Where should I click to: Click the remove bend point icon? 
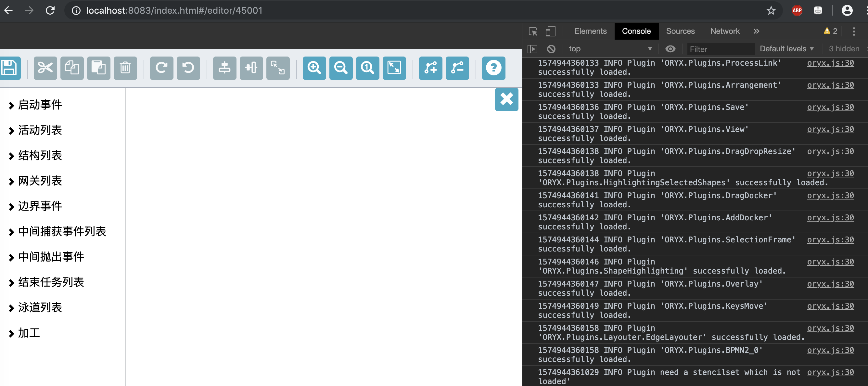pyautogui.click(x=457, y=68)
